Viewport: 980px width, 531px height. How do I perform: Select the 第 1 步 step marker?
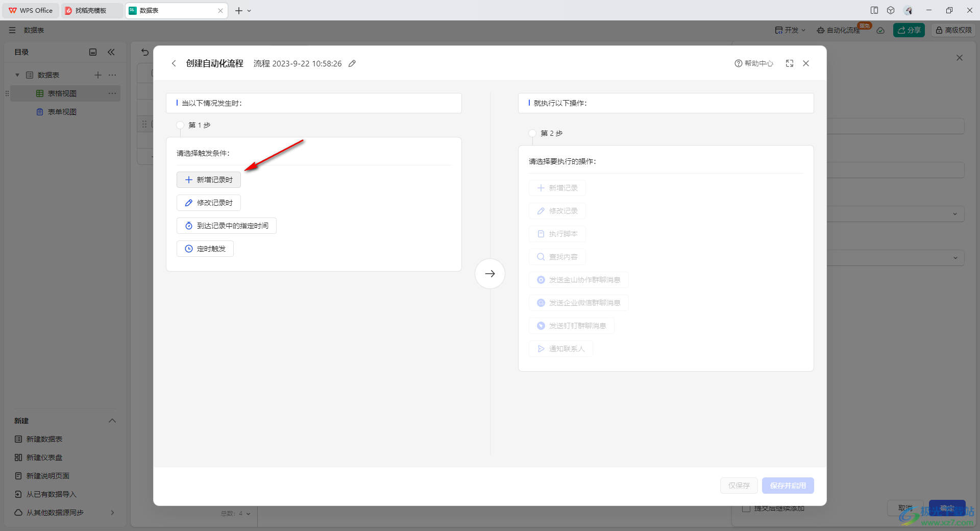tap(180, 125)
